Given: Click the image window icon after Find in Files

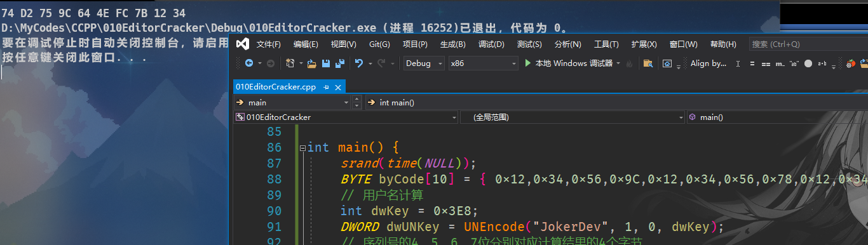Looking at the screenshot, I should pos(667,63).
